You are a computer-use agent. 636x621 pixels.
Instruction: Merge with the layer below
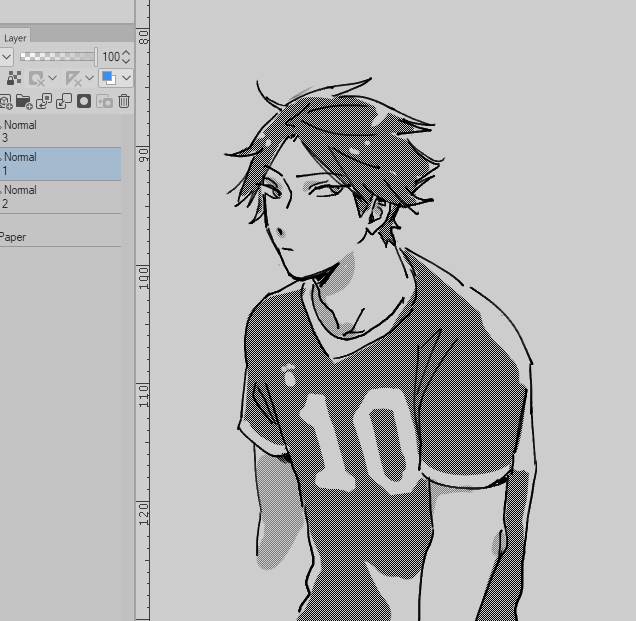pyautogui.click(x=64, y=101)
